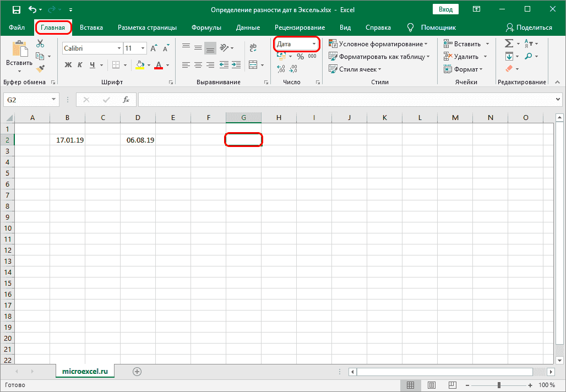The image size is (566, 392).
Task: Click the AutoSum sigma icon
Action: (509, 43)
